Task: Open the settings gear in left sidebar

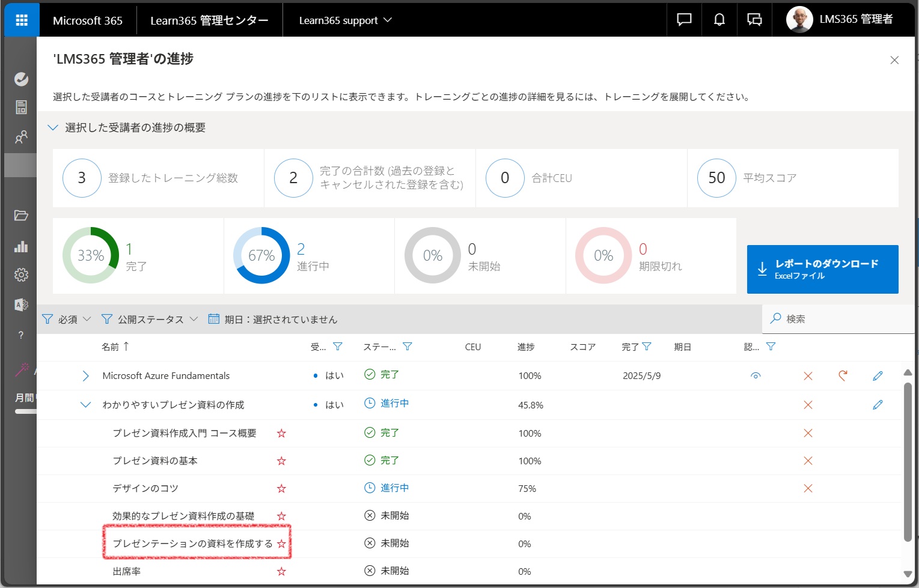Action: 21,274
